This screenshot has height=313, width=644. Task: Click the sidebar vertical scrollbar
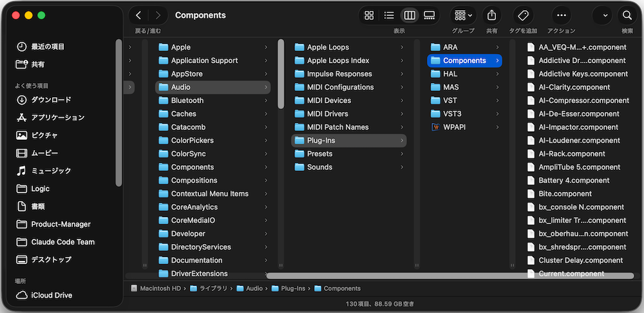118,113
